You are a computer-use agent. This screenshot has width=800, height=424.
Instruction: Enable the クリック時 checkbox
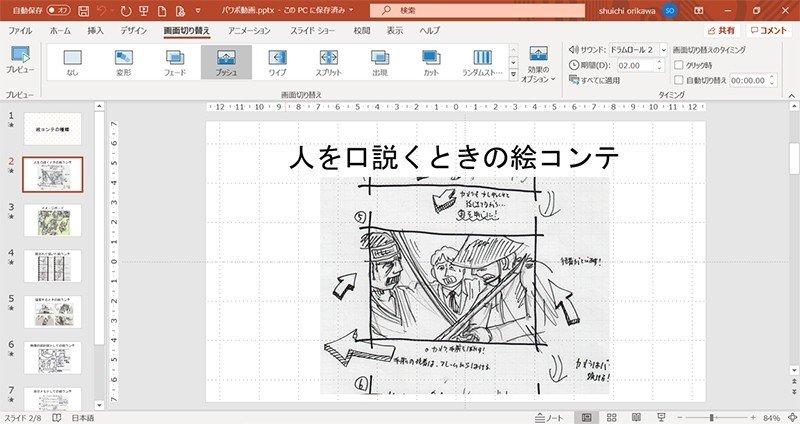point(679,65)
